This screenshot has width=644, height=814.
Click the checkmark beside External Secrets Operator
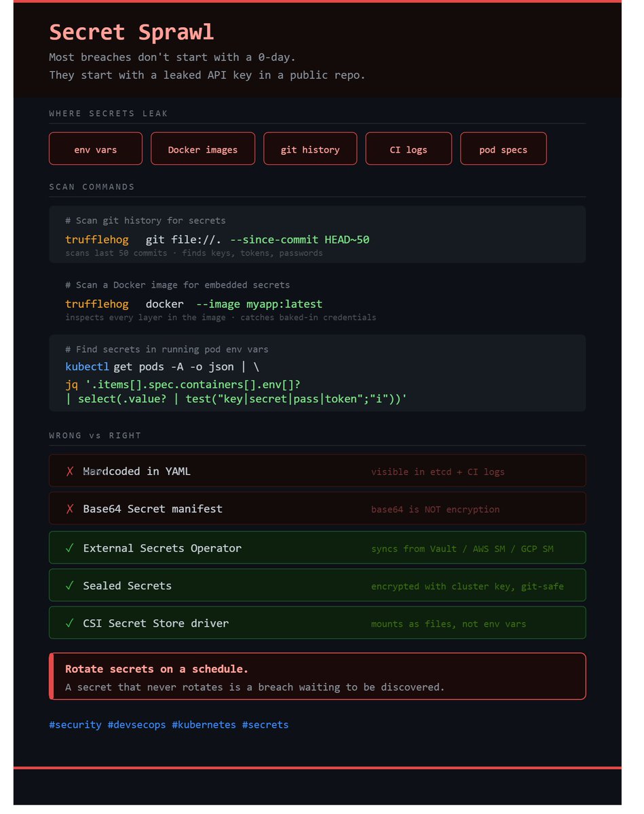coord(70,548)
